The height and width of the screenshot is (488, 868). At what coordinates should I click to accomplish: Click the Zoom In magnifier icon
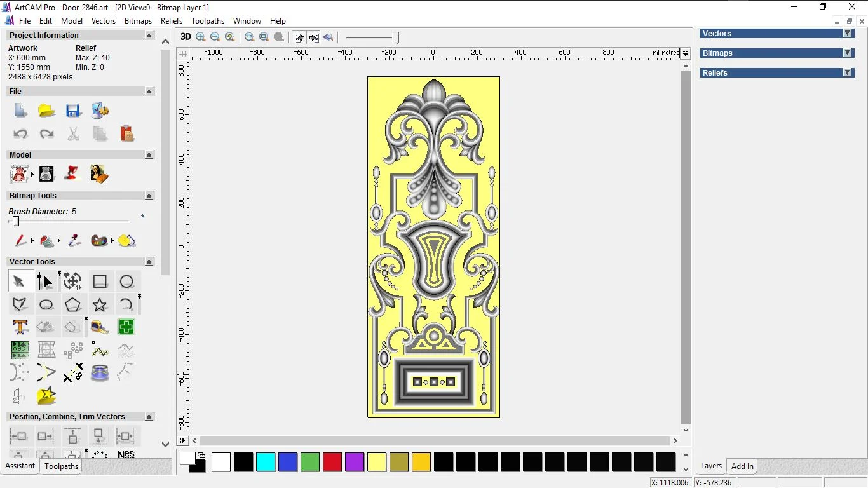tap(201, 37)
